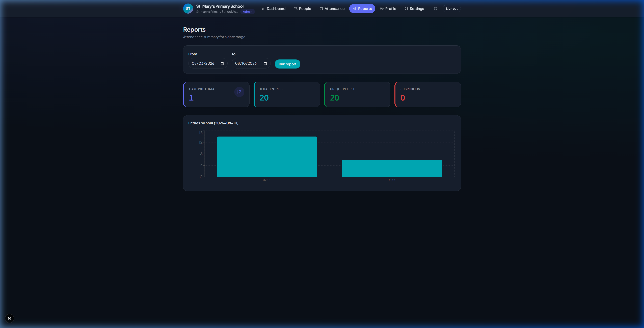Open the From date calendar picker

(x=222, y=63)
